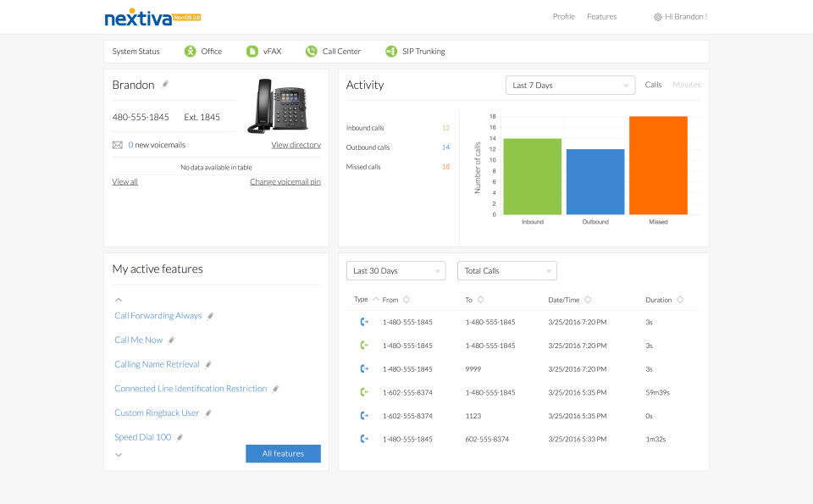The height and width of the screenshot is (504, 813).
Task: Open Custom Ringback User feature
Action: [x=158, y=413]
